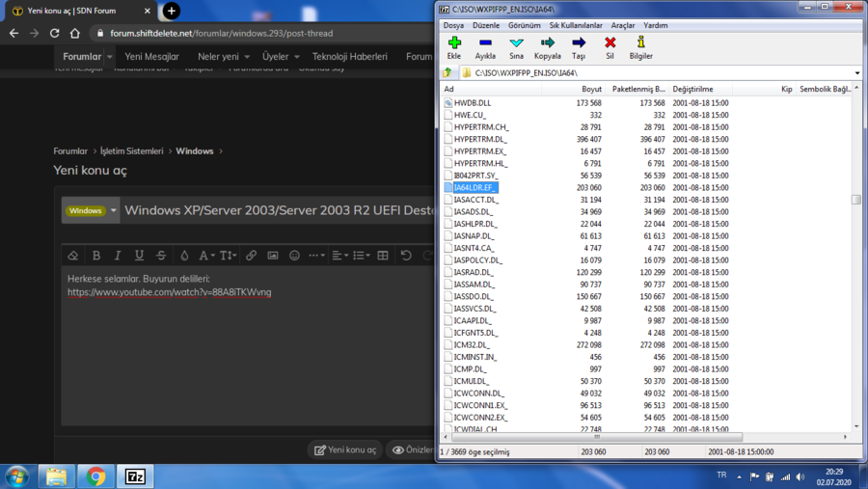Open the Yeni Mesajlar link

[x=151, y=57]
